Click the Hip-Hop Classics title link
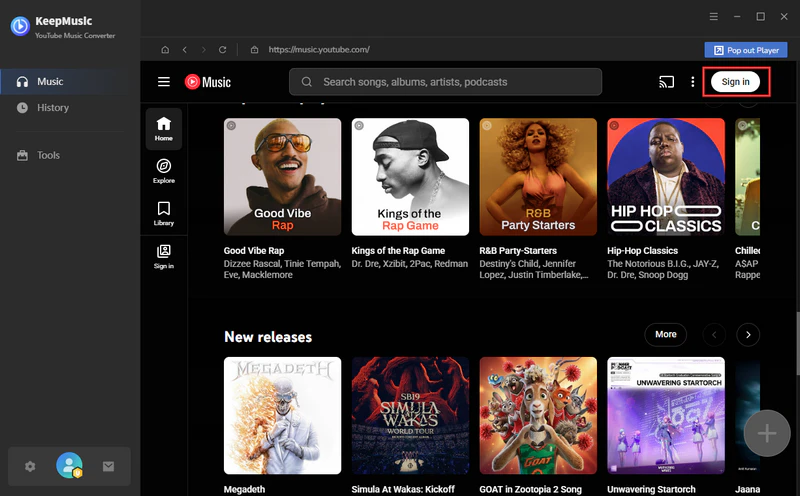The height and width of the screenshot is (496, 800). pos(642,251)
